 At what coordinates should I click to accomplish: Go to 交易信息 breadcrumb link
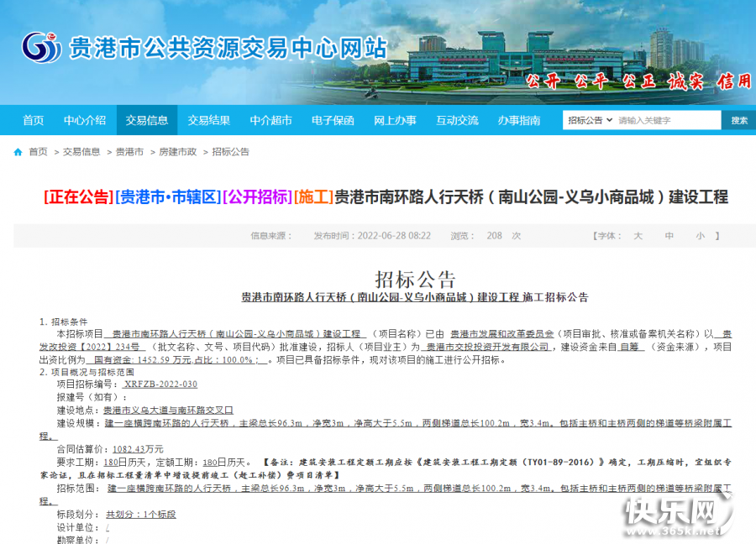pos(81,152)
